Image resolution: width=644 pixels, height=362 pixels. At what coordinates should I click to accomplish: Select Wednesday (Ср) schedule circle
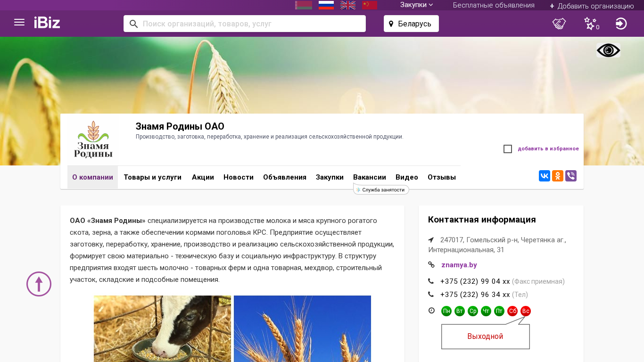[x=473, y=311]
